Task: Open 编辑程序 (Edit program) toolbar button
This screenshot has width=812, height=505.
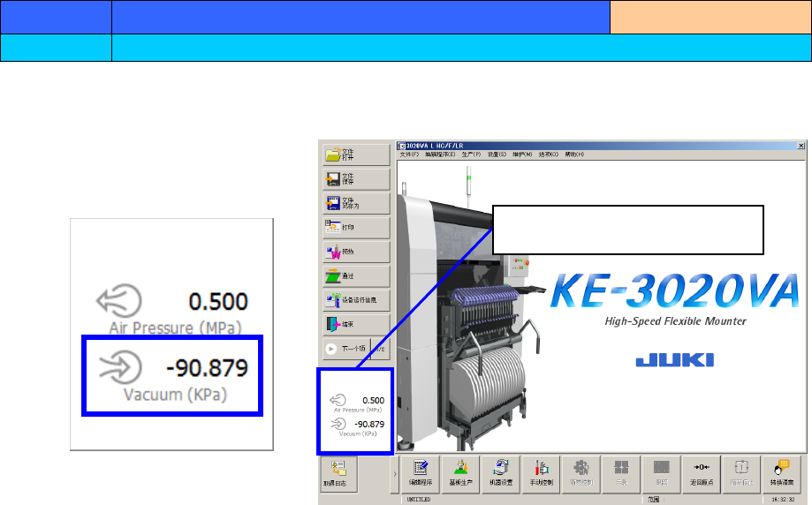Action: point(420,474)
